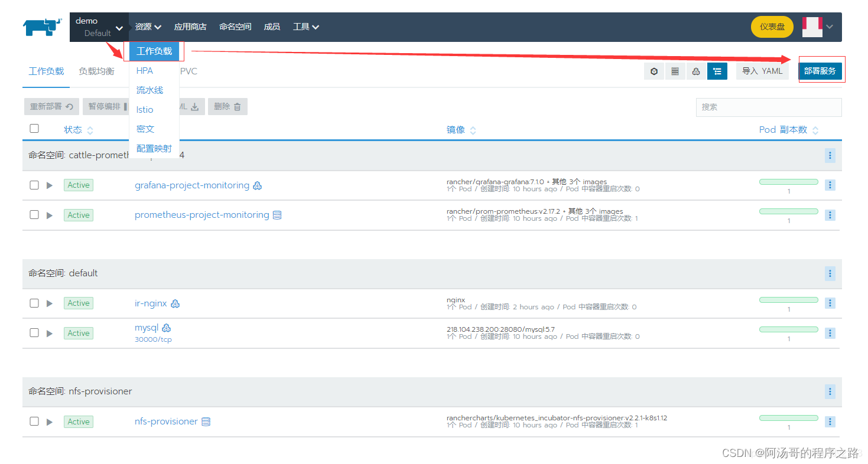The height and width of the screenshot is (464, 868).
Task: Open the user avatar menu
Action: pos(818,27)
